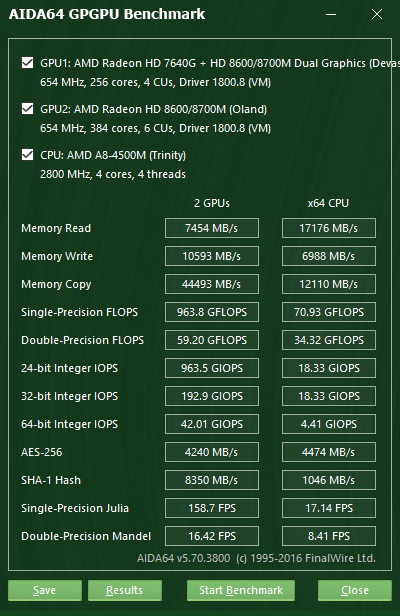Select the Double-Precision FLOPS label
This screenshot has height=616, width=400.
pyautogui.click(x=83, y=340)
